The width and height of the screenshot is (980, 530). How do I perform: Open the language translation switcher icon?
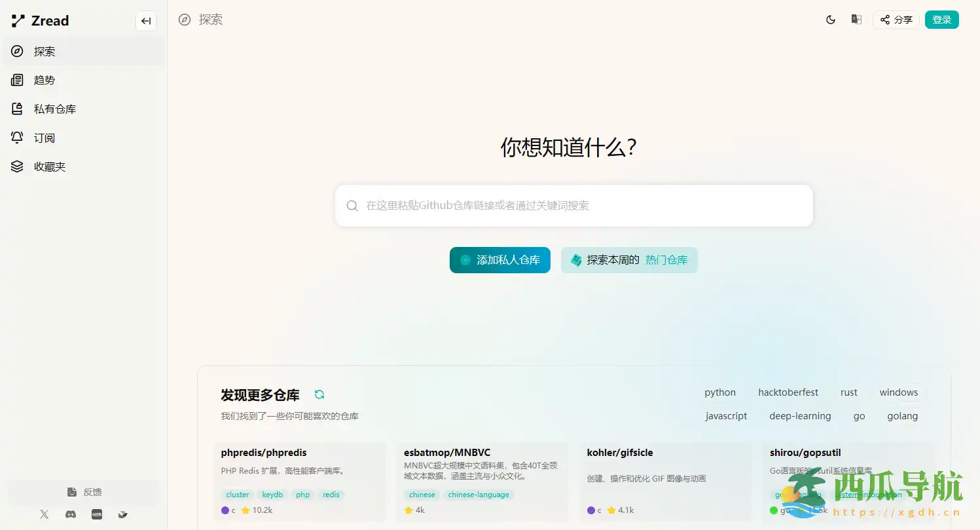[x=856, y=20]
